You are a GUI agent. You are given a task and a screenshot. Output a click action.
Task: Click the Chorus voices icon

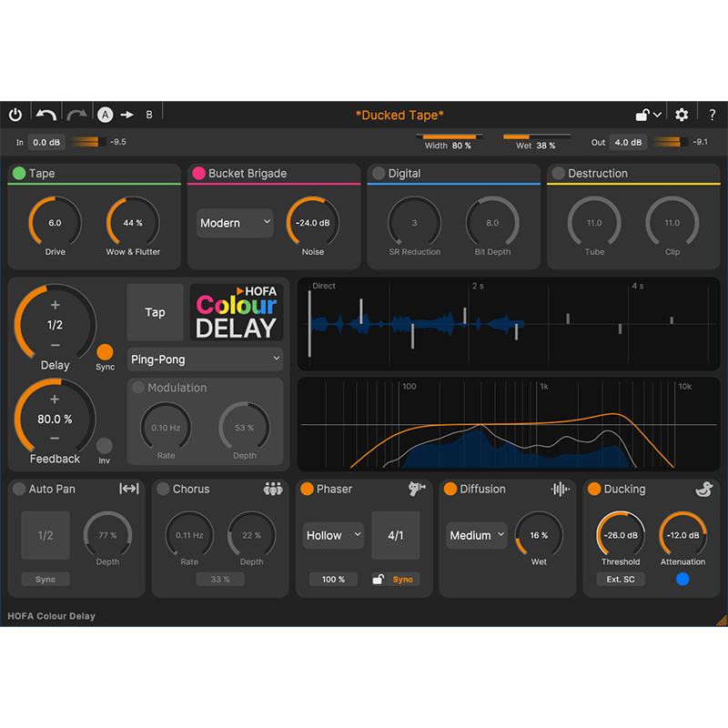tap(273, 489)
